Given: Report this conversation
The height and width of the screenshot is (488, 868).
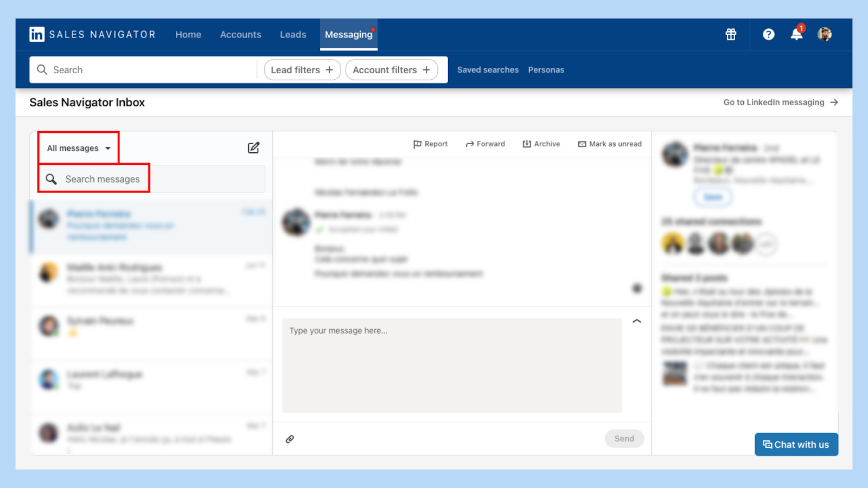Looking at the screenshot, I should [430, 144].
